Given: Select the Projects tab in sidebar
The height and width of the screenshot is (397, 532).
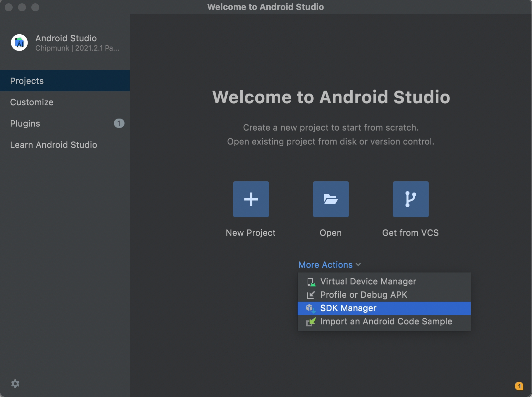Looking at the screenshot, I should click(x=65, y=81).
